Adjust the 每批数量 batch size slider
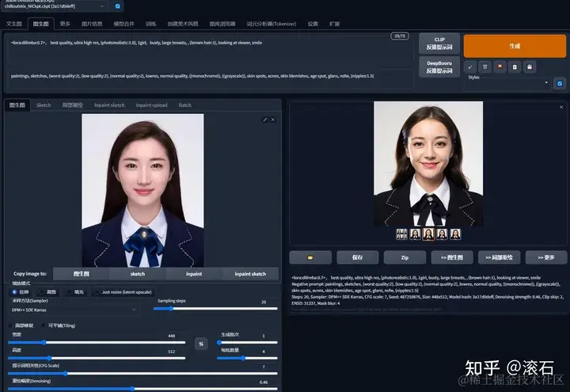Viewport: 570px width, 392px height. [x=247, y=358]
